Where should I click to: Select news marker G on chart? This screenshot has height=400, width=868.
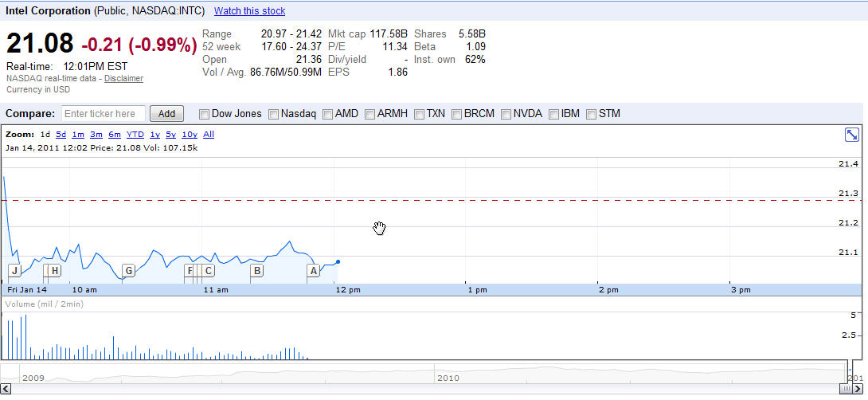(128, 271)
